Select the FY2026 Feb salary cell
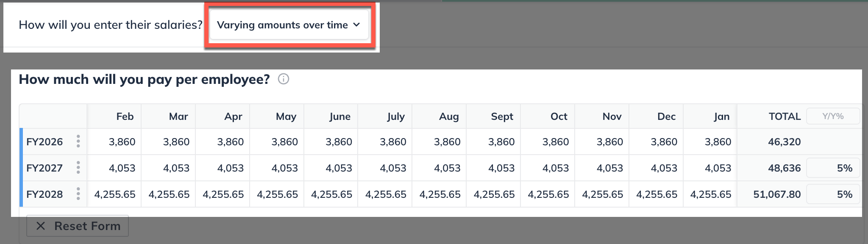 [114, 141]
